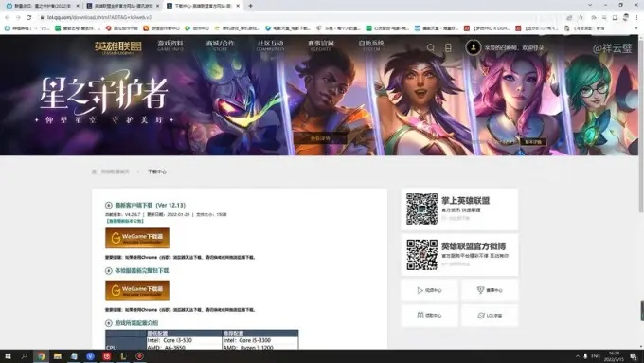The height and width of the screenshot is (363, 644).
Task: Open the 商城/合作 Store menu
Action: [x=220, y=45]
